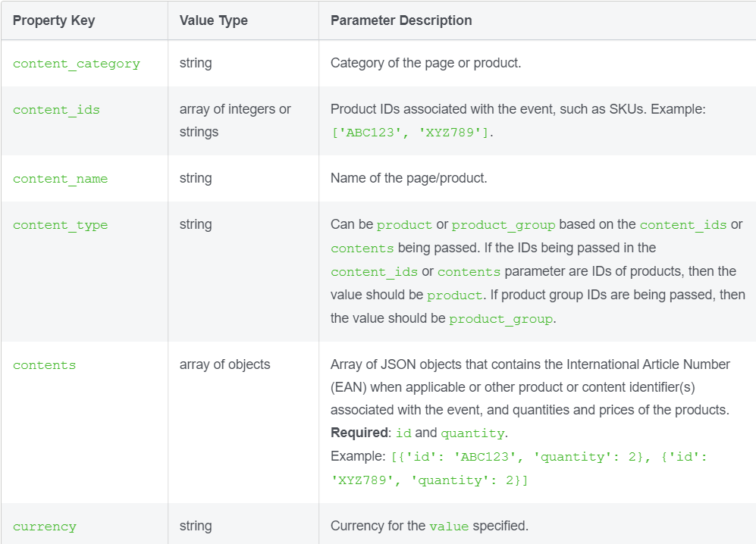756x544 pixels.
Task: Click the bold "Required" text
Action: click(359, 433)
